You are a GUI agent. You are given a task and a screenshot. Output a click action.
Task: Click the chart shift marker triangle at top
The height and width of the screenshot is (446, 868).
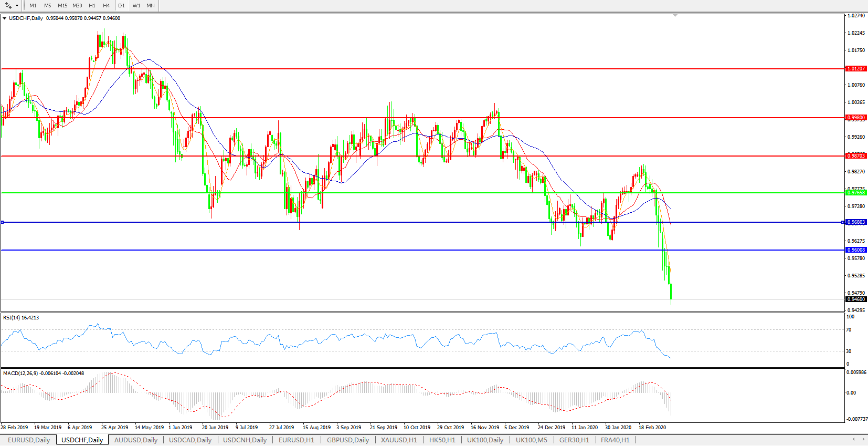(675, 16)
